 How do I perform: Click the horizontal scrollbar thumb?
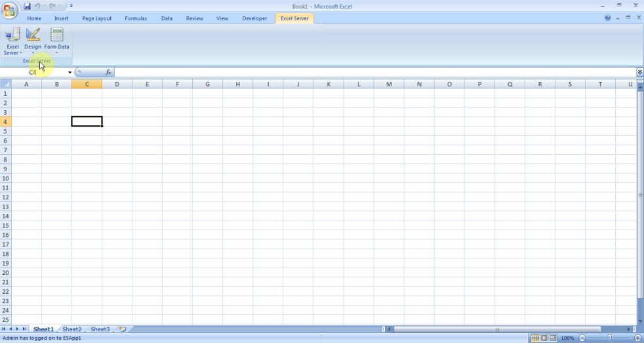point(497,329)
